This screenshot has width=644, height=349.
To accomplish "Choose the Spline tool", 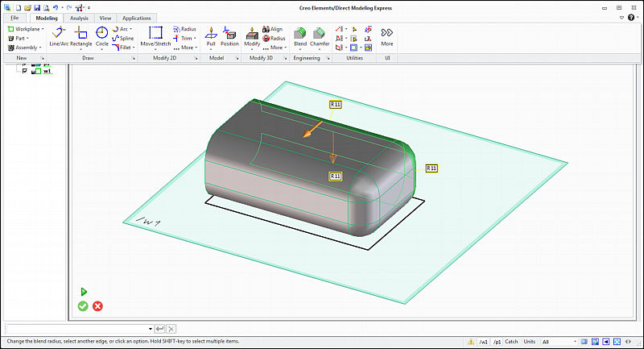I will (x=123, y=38).
